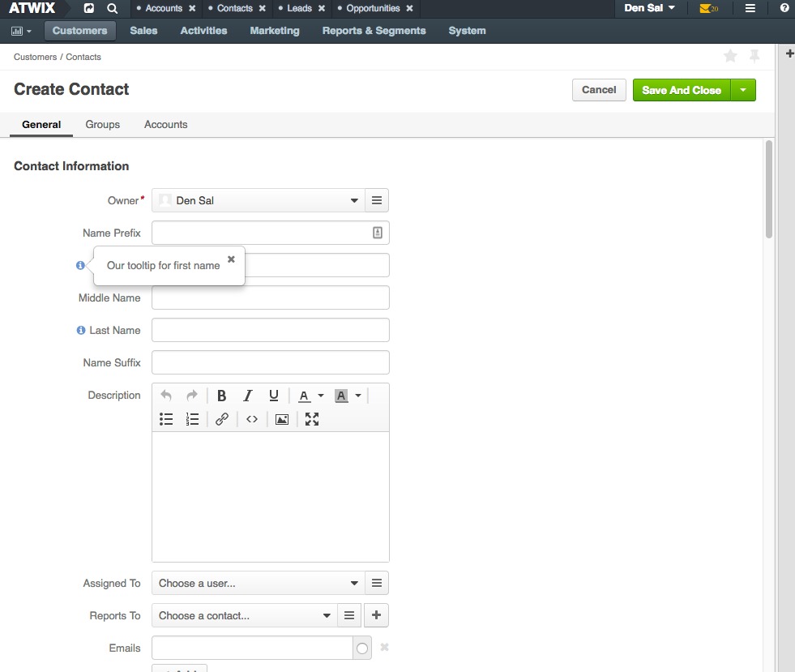
Task: Open the Reports & Segments menu
Action: (374, 31)
